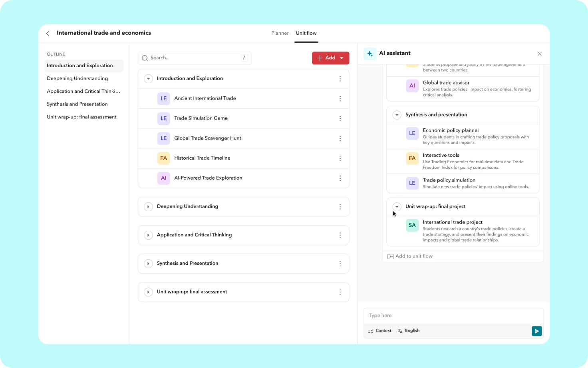Close the AI assistant panel
Image resolution: width=588 pixels, height=368 pixels.
point(540,54)
